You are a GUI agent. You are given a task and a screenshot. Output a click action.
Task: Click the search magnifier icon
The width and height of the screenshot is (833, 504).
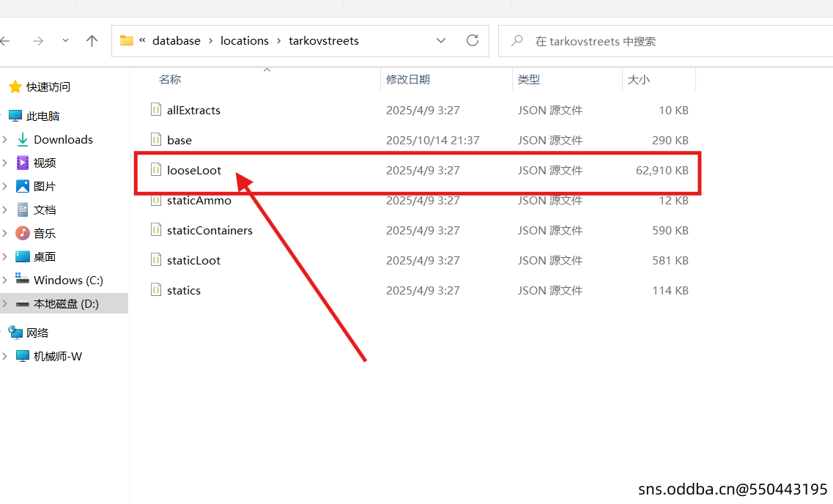pos(517,41)
